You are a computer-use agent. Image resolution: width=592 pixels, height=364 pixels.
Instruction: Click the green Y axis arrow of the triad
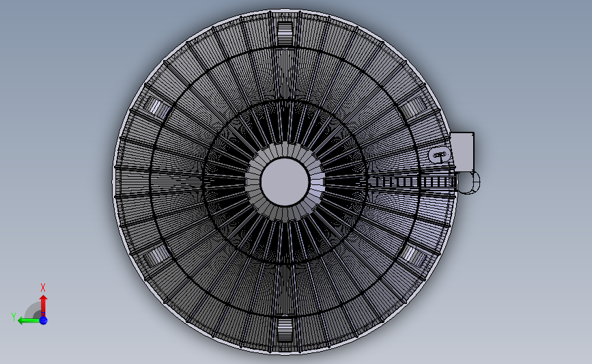[x=28, y=321]
